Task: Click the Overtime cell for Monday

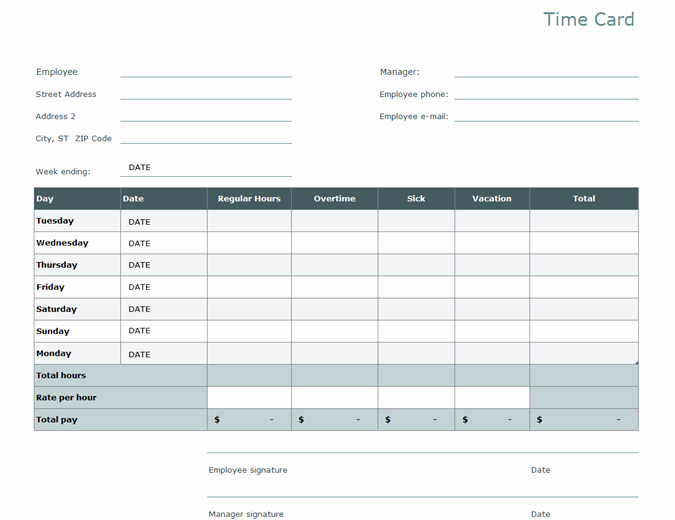Action: [x=334, y=353]
